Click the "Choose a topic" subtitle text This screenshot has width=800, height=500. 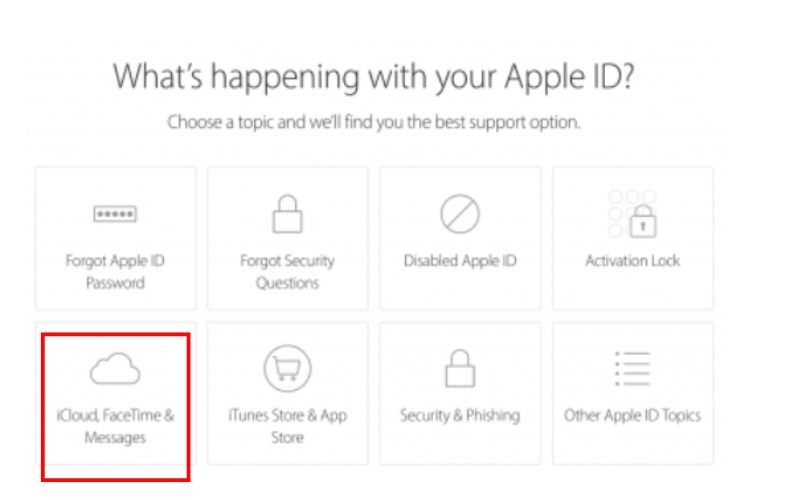(x=374, y=124)
